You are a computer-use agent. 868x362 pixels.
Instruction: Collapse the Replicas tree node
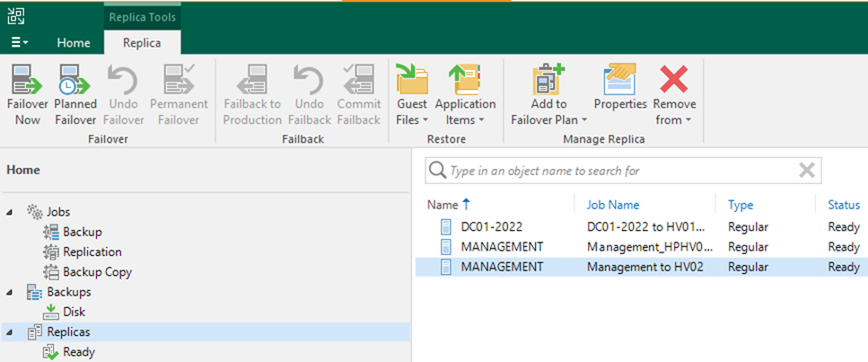11,332
